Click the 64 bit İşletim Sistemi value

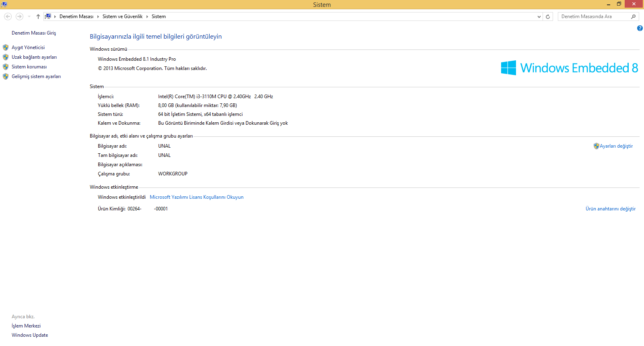(200, 114)
